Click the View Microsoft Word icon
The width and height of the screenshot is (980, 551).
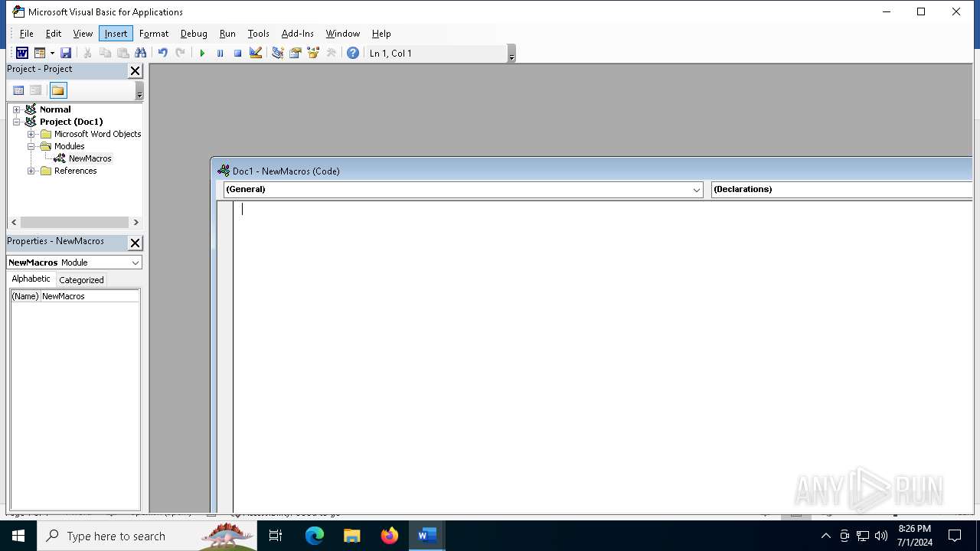point(22,53)
